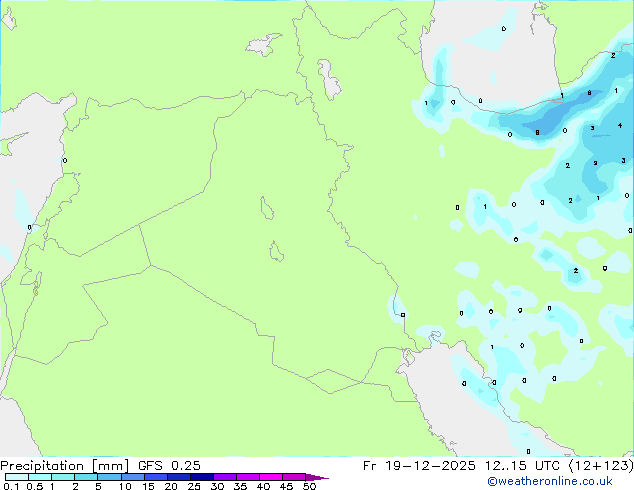Screen dimensions: 634x490
Task: Select the '12..15 UTC' time text
Action: 522,466
